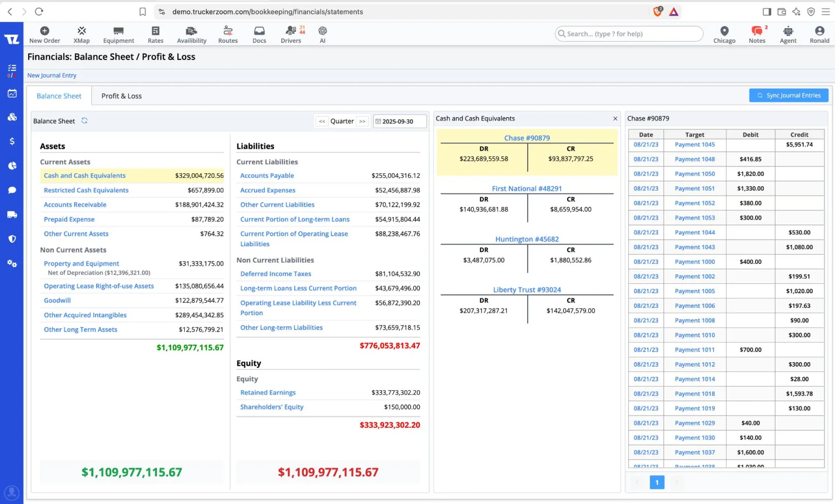Open the Agent icon

tap(788, 34)
